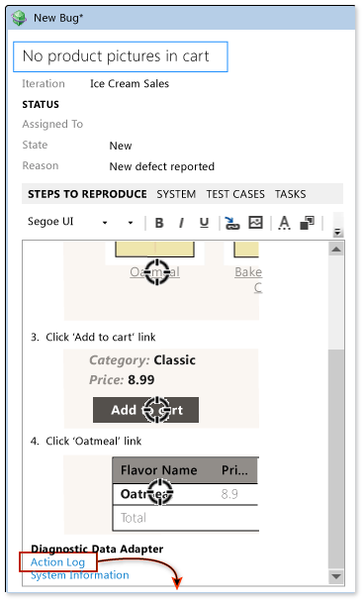
Task: Toggle underline formatting in steps editor
Action: (204, 223)
